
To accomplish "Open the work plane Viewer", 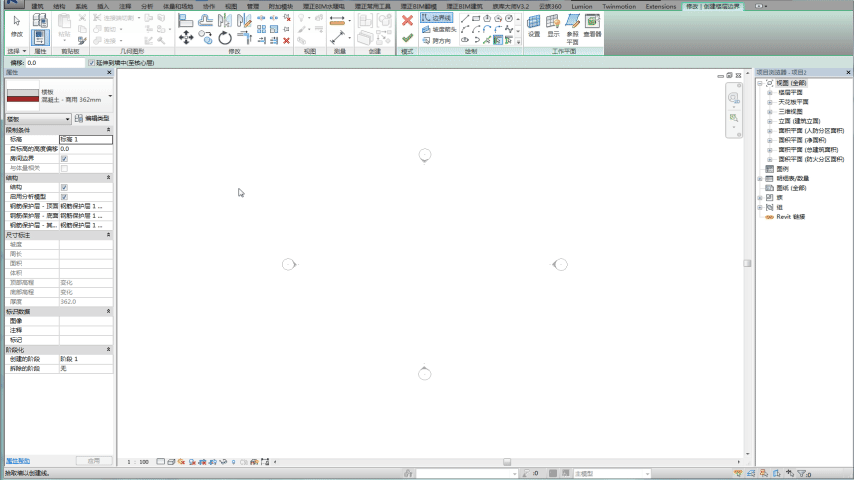I will coord(592,26).
